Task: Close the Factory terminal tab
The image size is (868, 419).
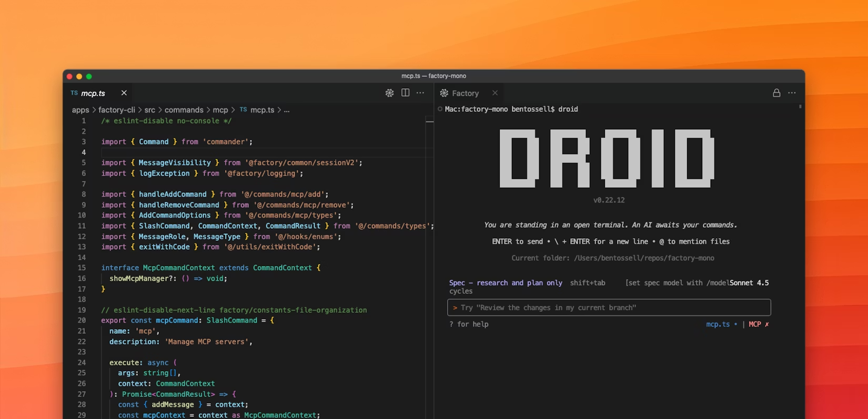Action: 494,93
